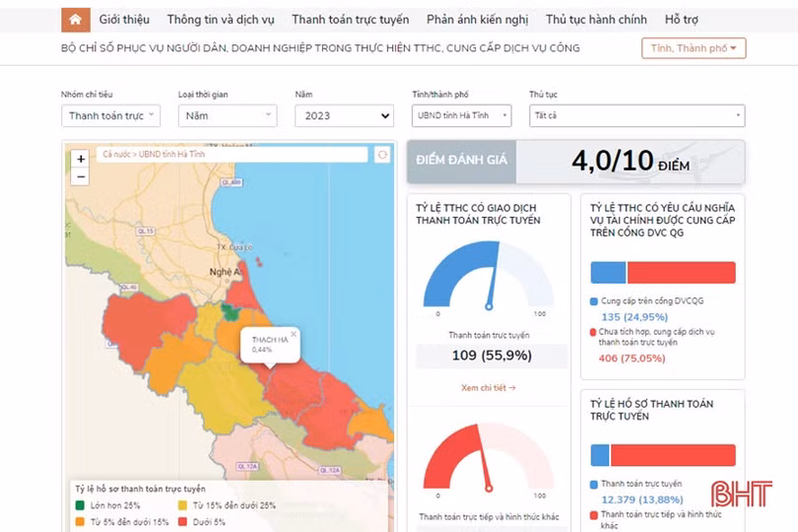
Task: Open 'Thanh toán trực tuyến' menu item
Action: tap(350, 20)
